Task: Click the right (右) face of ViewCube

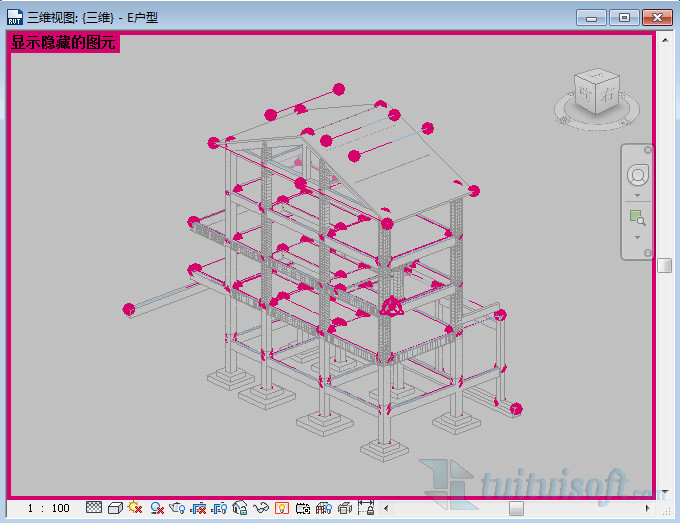Action: point(609,96)
